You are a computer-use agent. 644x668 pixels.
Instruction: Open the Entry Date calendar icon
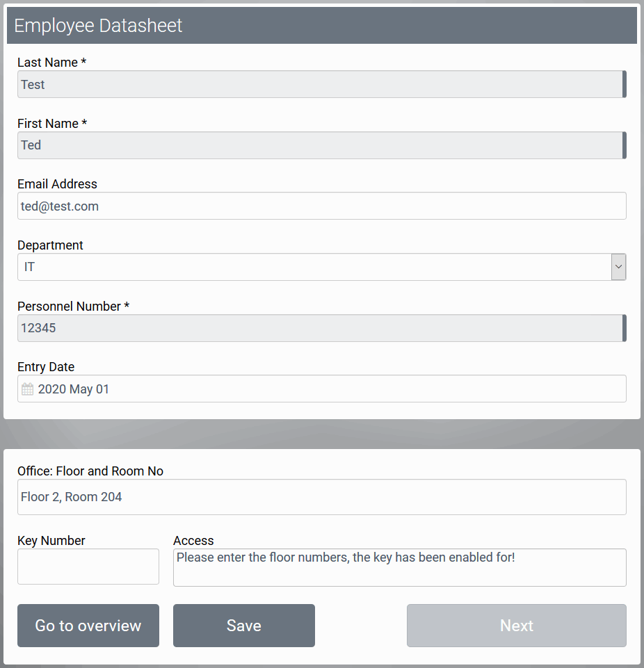click(27, 389)
